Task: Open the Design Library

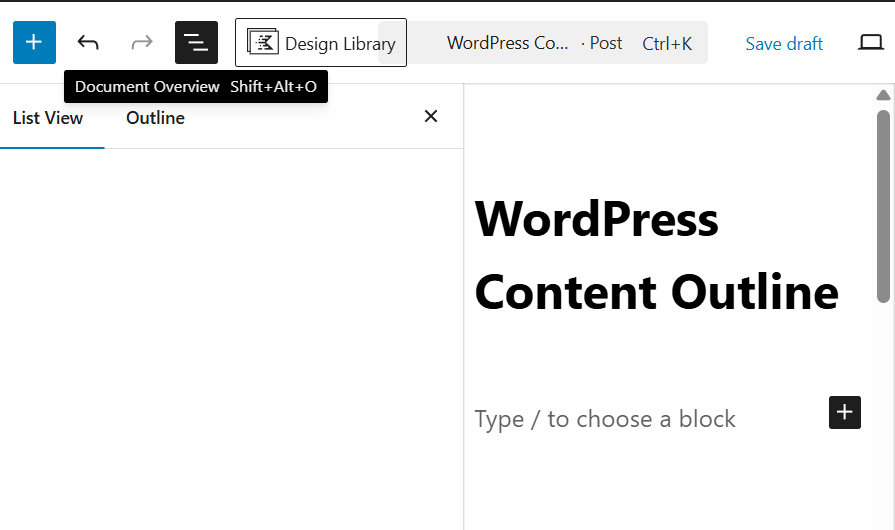Action: point(321,42)
